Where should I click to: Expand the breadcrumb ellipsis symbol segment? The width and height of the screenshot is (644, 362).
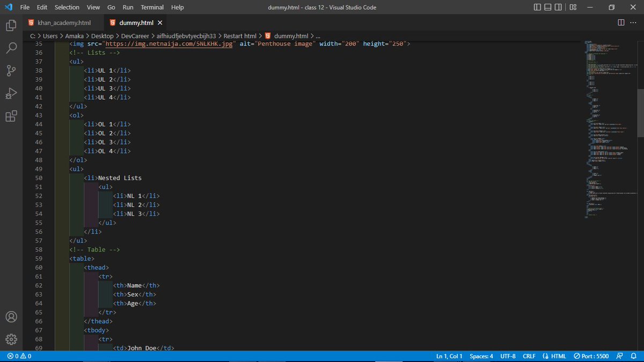pyautogui.click(x=317, y=36)
